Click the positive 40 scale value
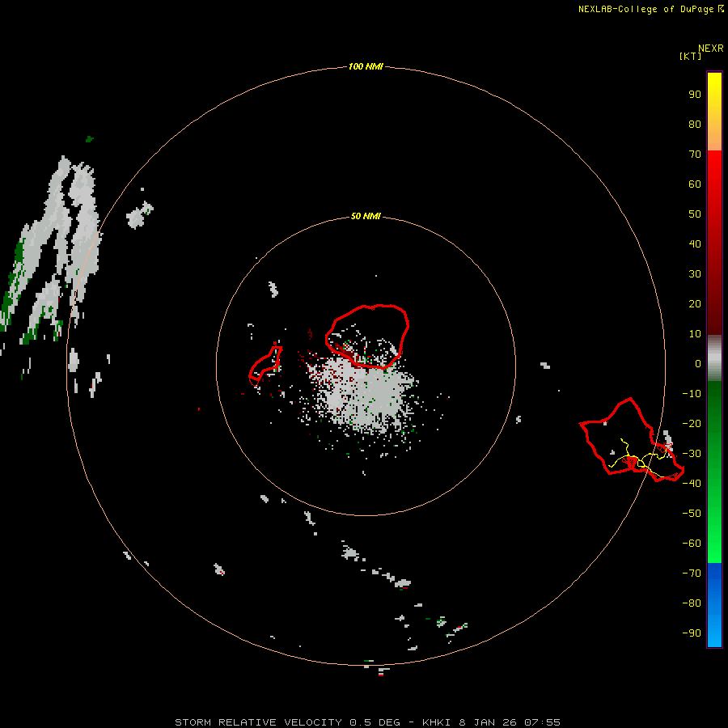Screen dimensions: 728x728 point(695,243)
